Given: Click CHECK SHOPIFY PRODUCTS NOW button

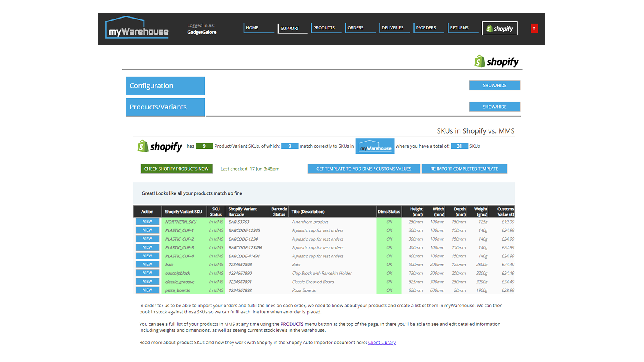Looking at the screenshot, I should click(x=176, y=169).
